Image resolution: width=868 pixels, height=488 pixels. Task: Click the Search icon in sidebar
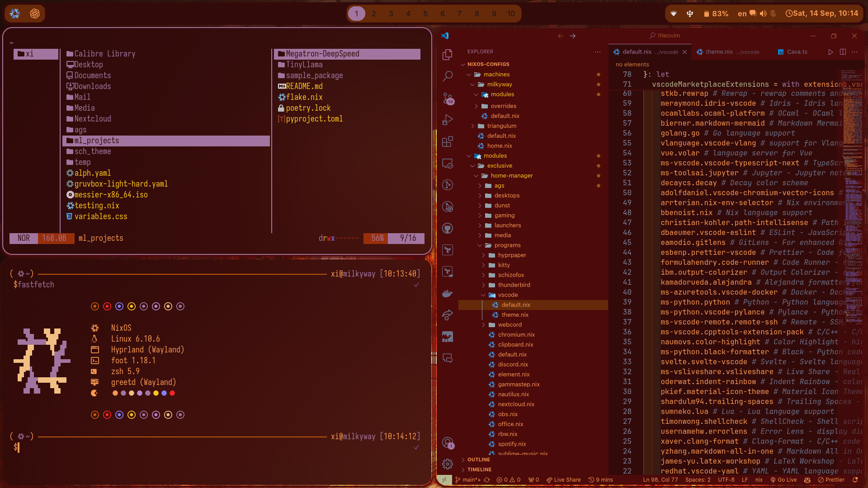448,76
